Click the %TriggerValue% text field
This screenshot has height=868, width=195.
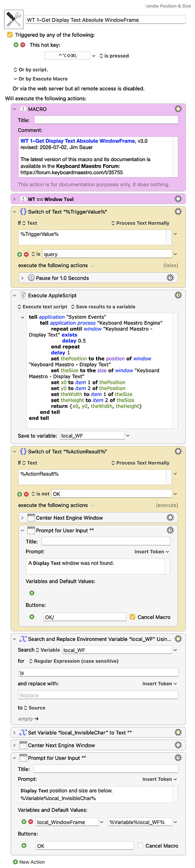coord(93,238)
